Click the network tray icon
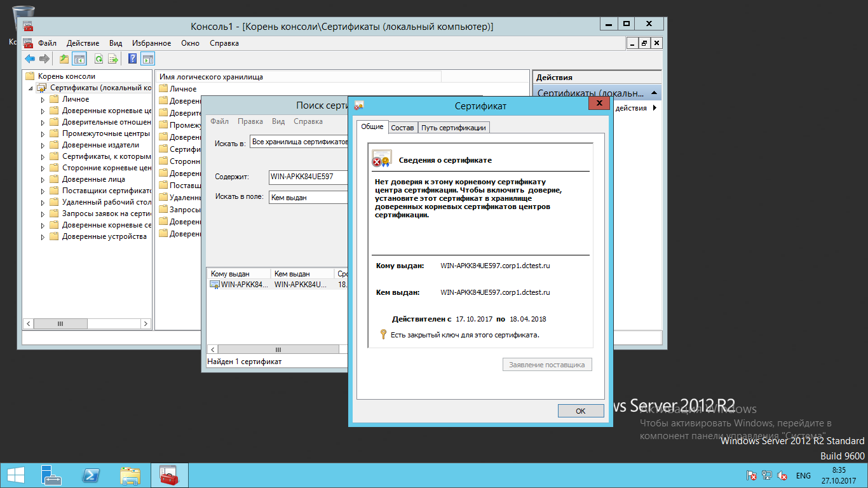The image size is (868, 488). 767,475
